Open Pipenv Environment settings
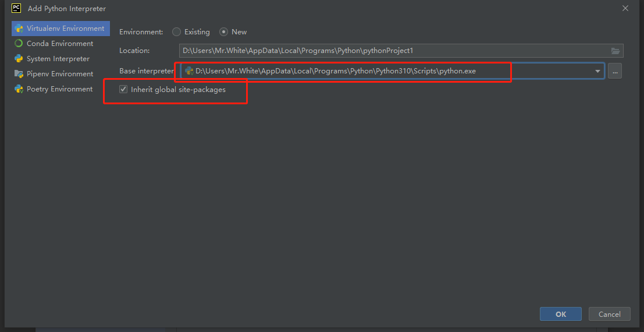 [x=61, y=74]
